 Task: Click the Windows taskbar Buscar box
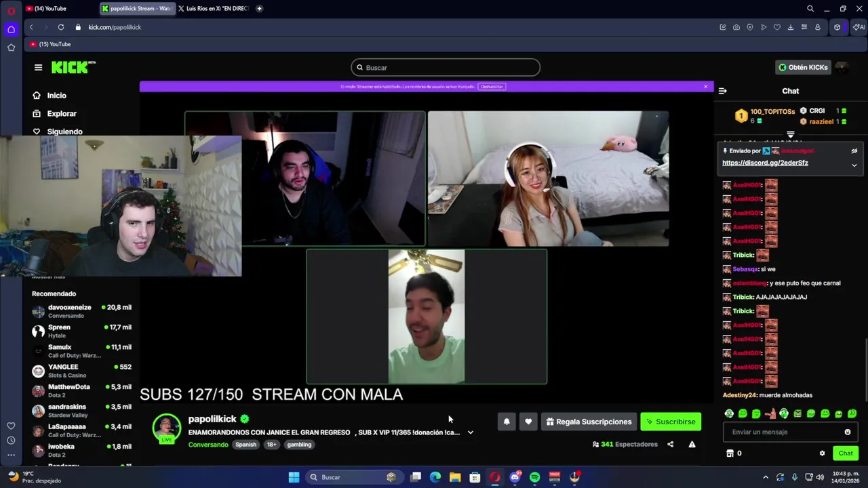(354, 477)
